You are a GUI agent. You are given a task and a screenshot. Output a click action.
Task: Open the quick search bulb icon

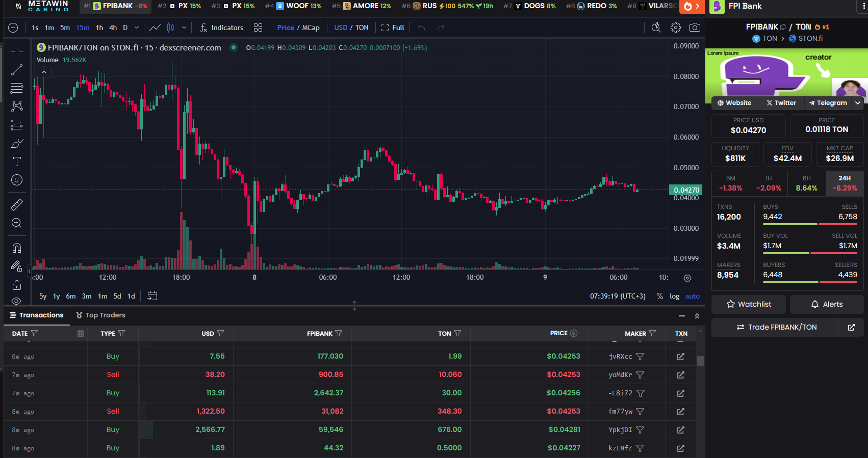(656, 28)
